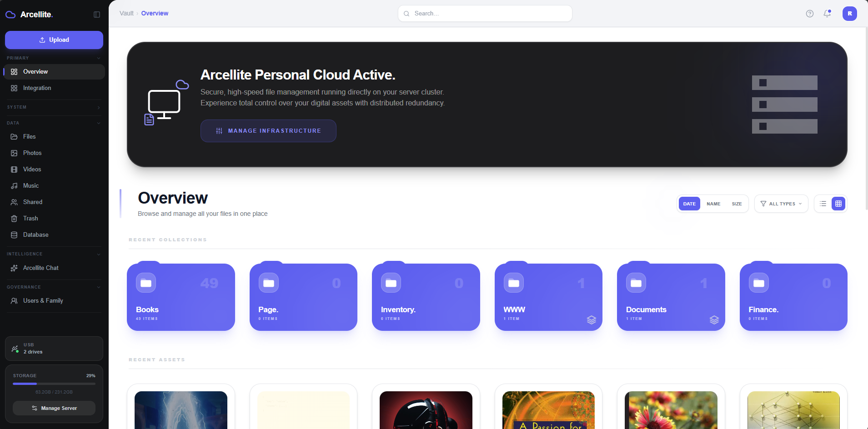Open the help icon in the top bar
Viewport: 868px width, 429px height.
(x=809, y=14)
